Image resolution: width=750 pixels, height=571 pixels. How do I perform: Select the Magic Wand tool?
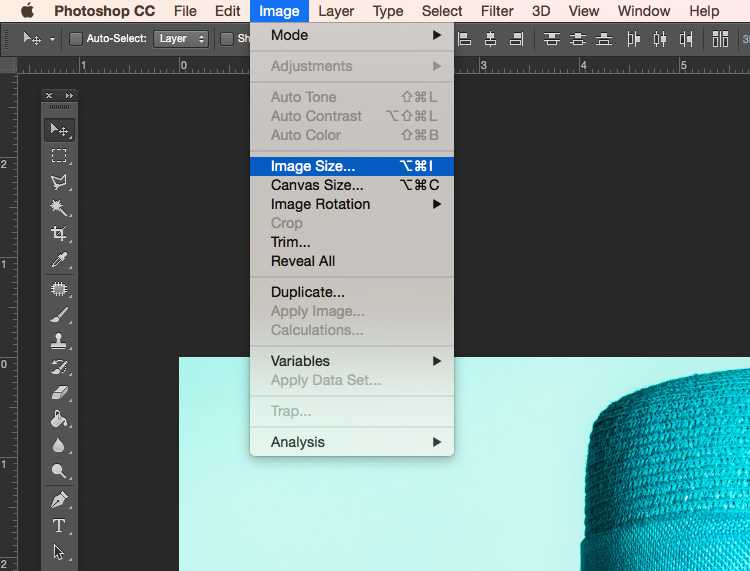[x=59, y=208]
